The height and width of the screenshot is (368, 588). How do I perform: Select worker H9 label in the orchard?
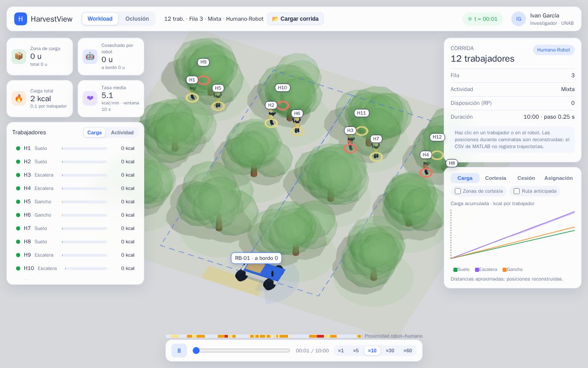coord(204,62)
